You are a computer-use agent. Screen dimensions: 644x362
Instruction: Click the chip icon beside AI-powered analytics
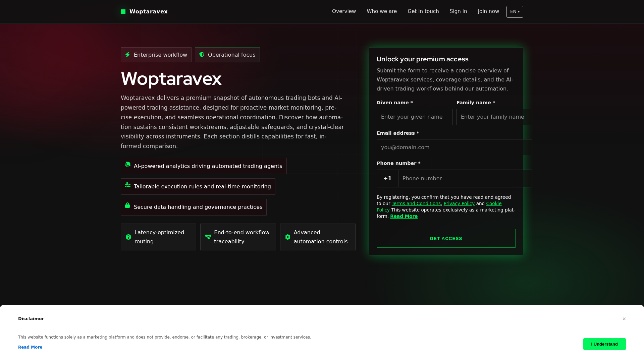tap(128, 164)
